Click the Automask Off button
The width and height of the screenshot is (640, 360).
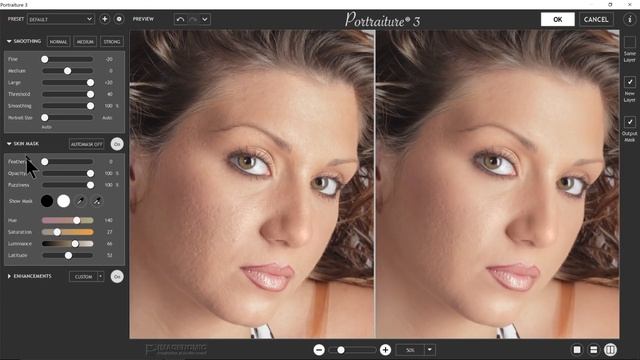coord(87,144)
